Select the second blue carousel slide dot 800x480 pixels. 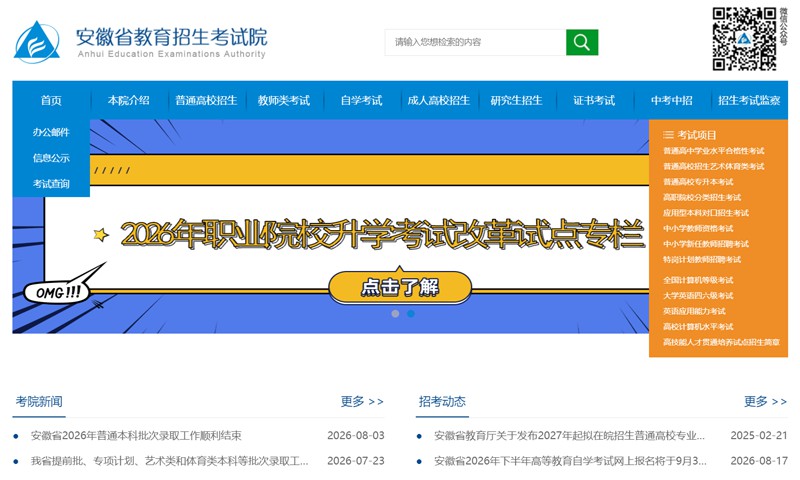point(411,314)
